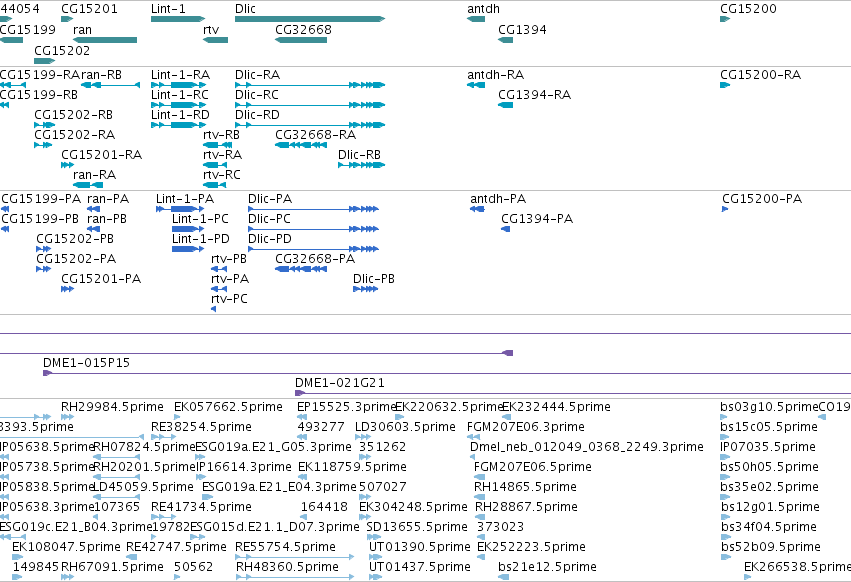Image resolution: width=851 pixels, height=582 pixels.
Task: Select transcript rtv-RB
Action: (x=218, y=145)
